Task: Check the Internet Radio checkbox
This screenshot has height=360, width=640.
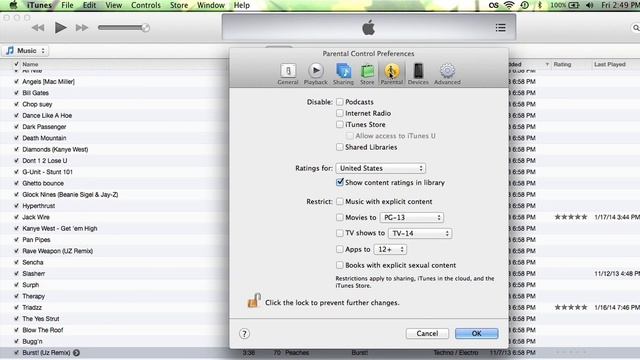Action: pos(339,113)
